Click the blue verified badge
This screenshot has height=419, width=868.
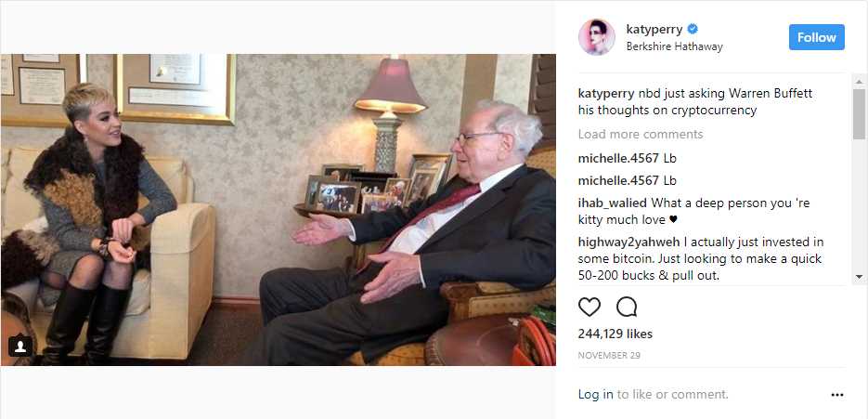coord(693,28)
